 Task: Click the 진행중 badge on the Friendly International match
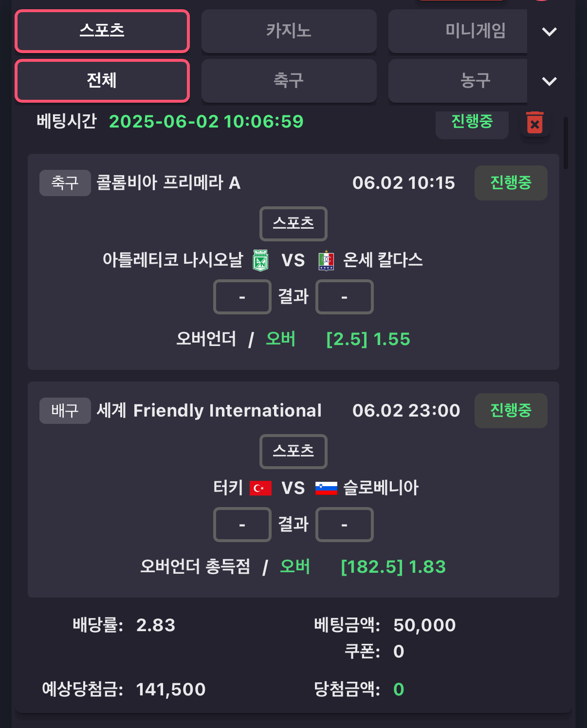coord(511,411)
